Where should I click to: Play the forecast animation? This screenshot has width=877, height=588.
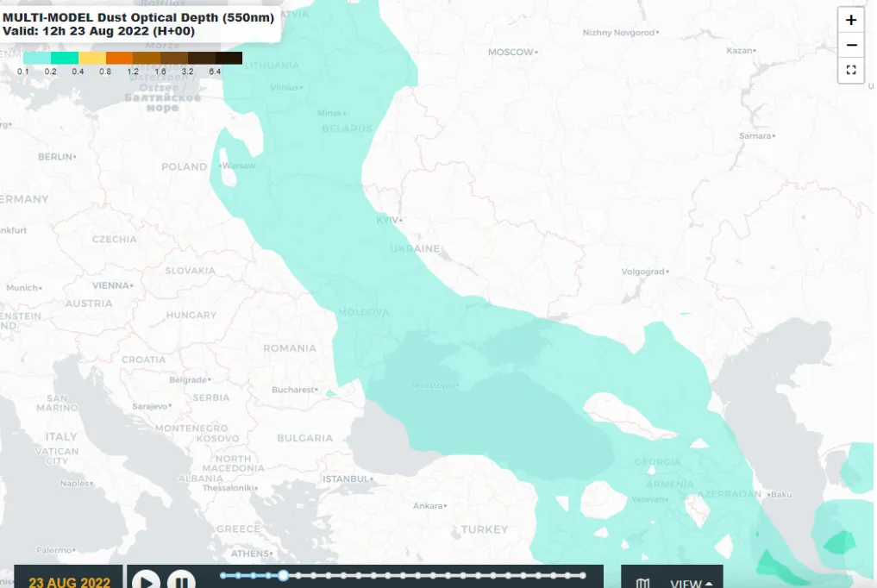(146, 580)
